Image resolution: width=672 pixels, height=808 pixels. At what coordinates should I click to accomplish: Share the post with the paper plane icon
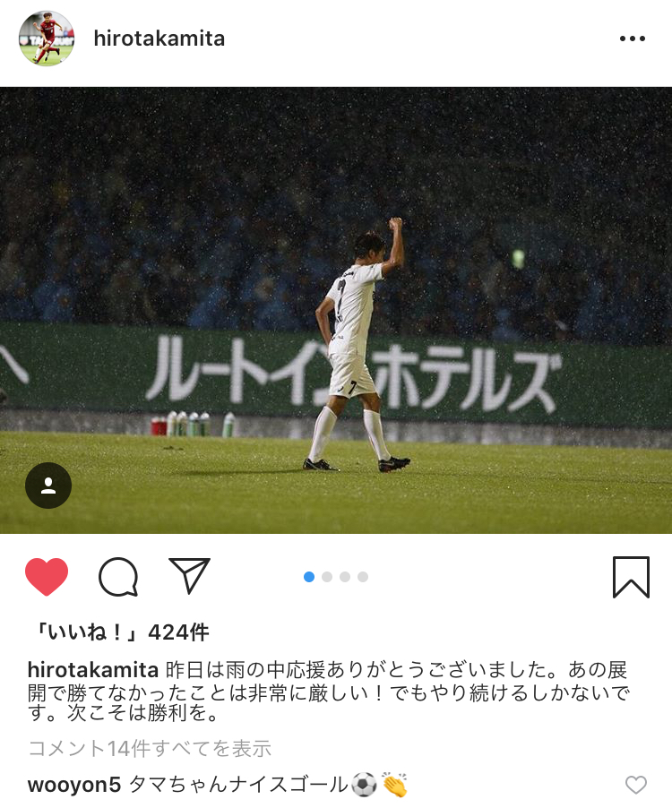pyautogui.click(x=189, y=575)
